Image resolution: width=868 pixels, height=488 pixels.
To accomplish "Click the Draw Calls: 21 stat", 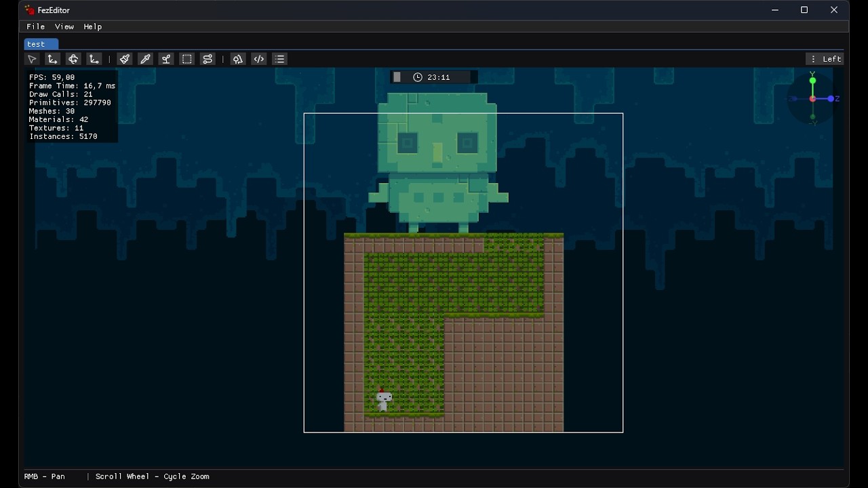I will [x=60, y=94].
